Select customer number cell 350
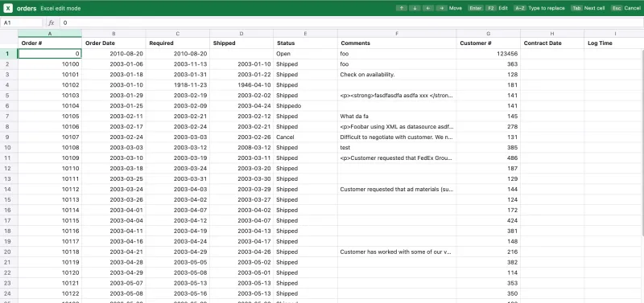The image size is (644, 303). (x=489, y=293)
